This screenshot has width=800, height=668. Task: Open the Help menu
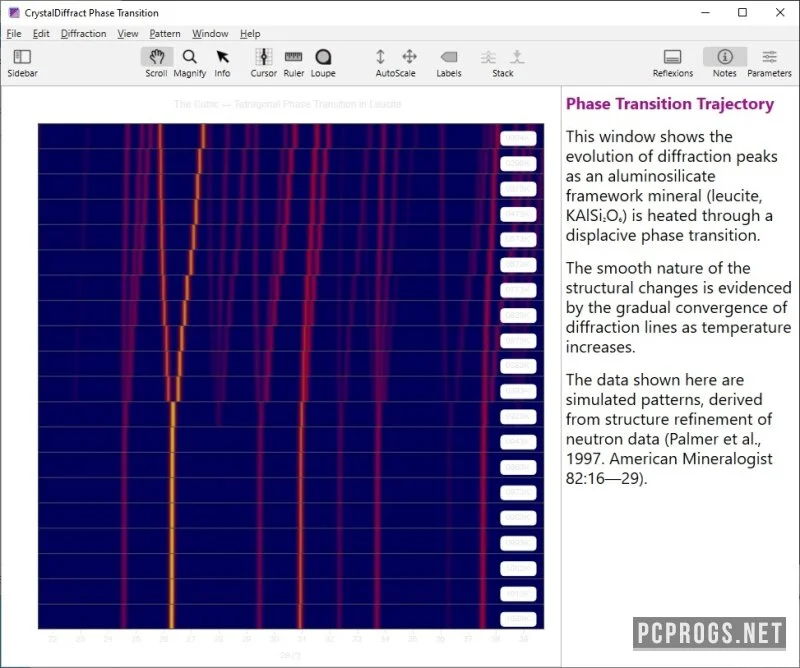[x=250, y=34]
